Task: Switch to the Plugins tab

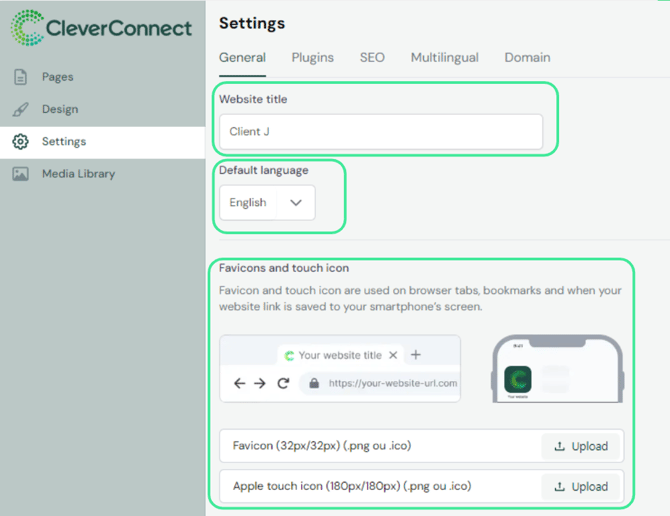Action: 312,58
